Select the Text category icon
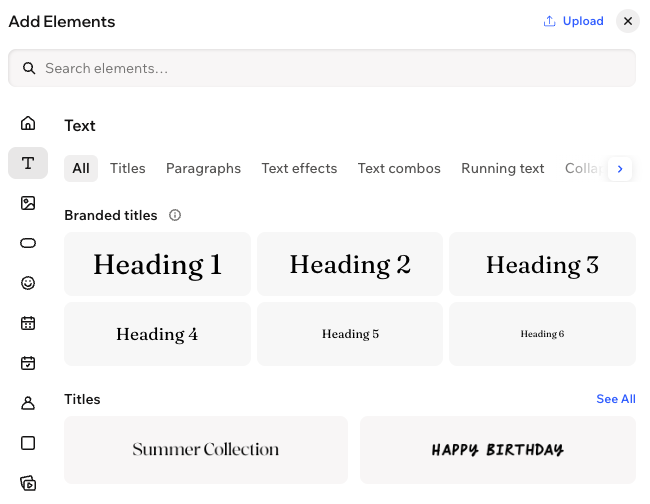The height and width of the screenshot is (504, 650). pos(28,163)
